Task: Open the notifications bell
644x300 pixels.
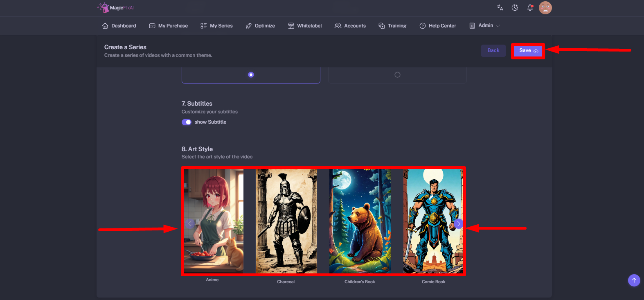Action: (530, 8)
